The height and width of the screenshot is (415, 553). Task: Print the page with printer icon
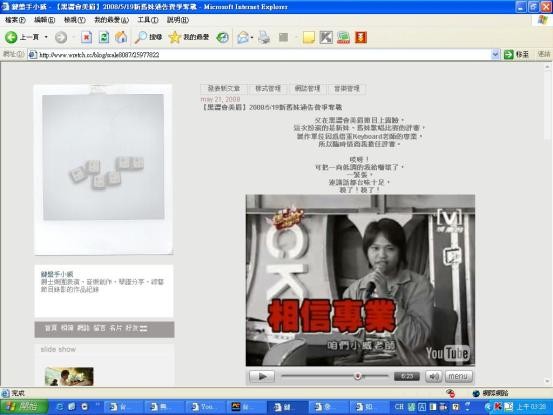[264, 37]
